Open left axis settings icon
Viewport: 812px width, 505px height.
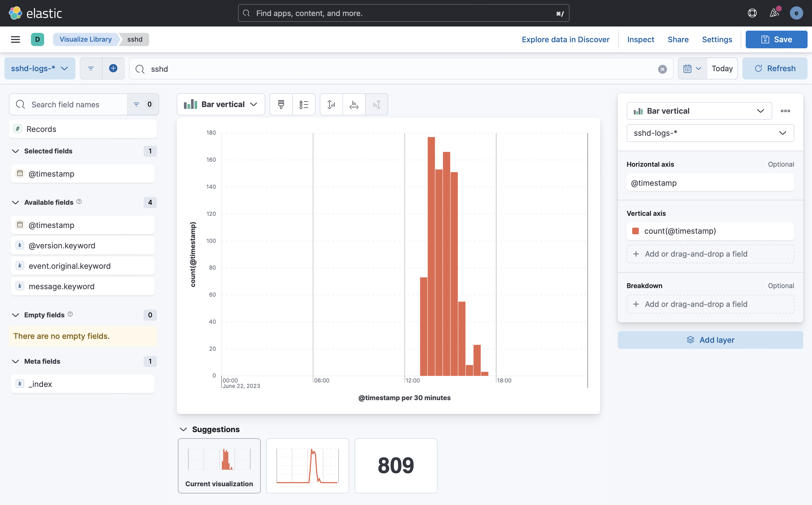point(331,105)
